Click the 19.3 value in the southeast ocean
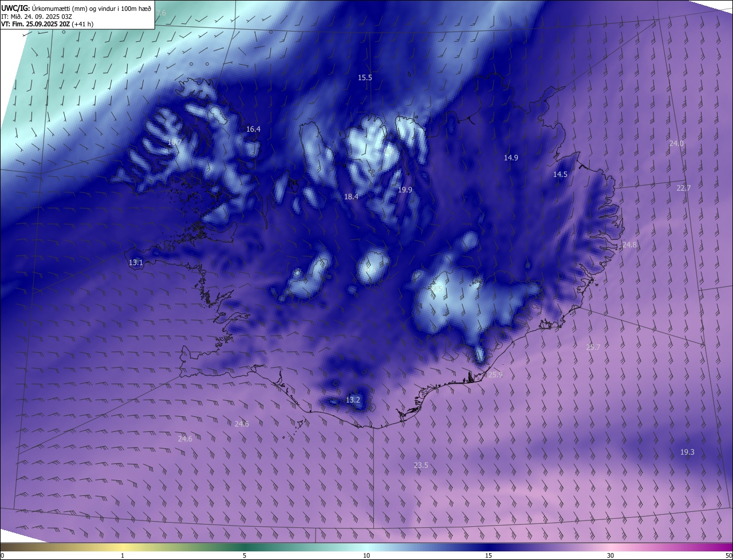Viewport: 733px width, 560px height. (x=687, y=452)
